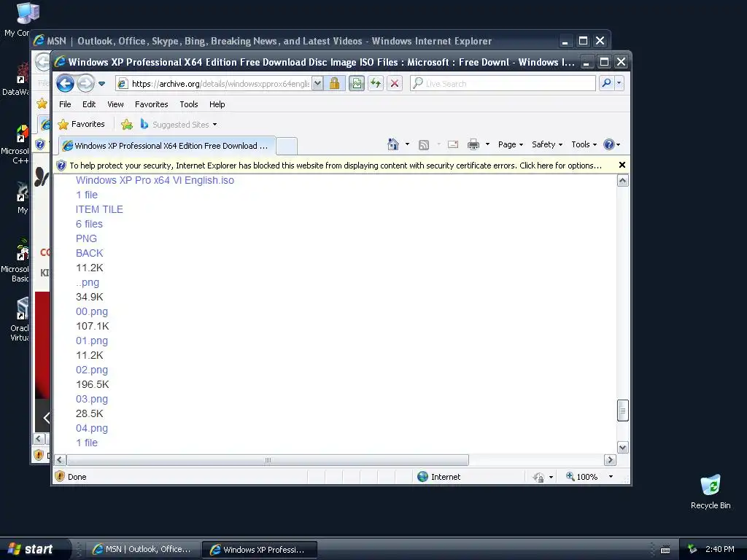
Task: Go back with the Back arrow button
Action: (x=65, y=84)
